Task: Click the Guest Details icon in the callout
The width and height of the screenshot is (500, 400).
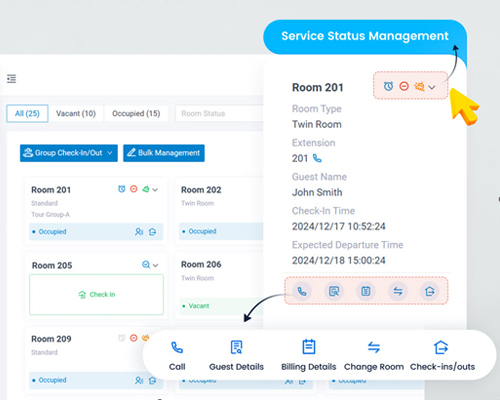Action: (x=236, y=347)
